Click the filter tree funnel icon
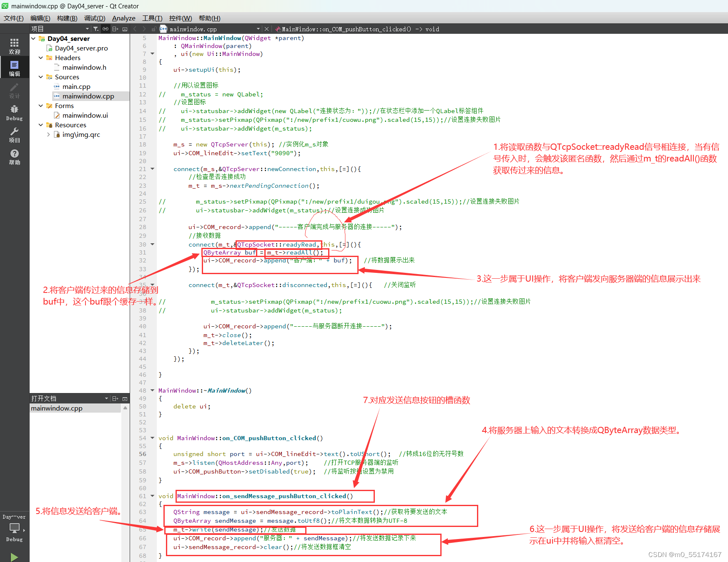Screen dimensions: 728x562 [96, 29]
